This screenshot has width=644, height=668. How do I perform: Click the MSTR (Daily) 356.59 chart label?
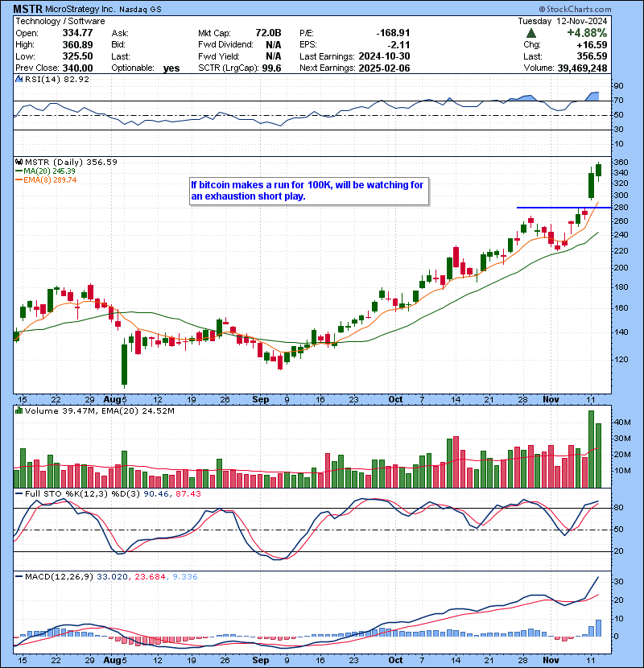pos(71,162)
